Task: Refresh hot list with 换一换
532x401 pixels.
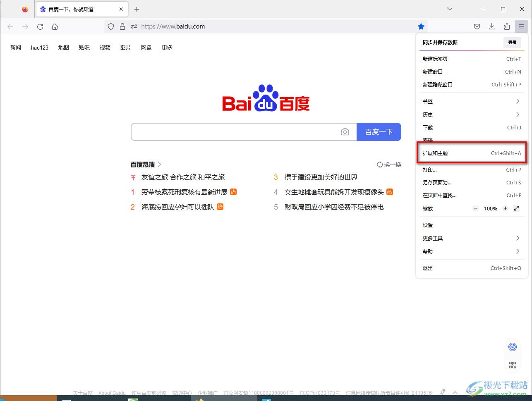Action: [x=389, y=165]
